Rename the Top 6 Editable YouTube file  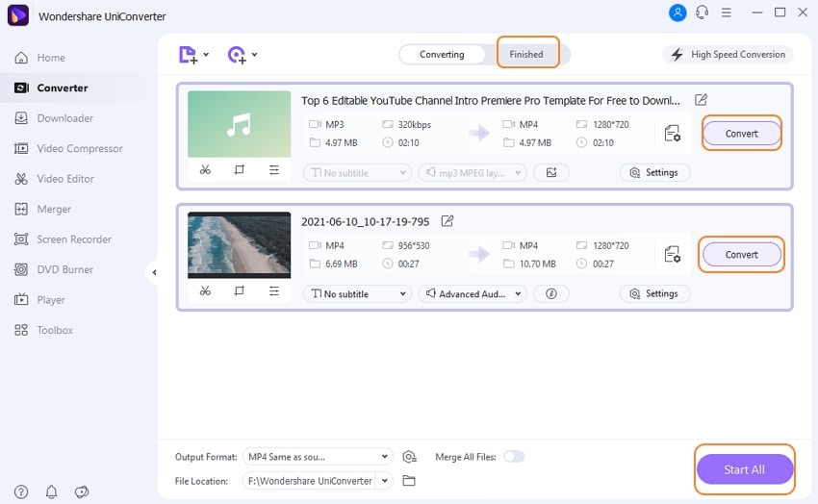[x=701, y=99]
